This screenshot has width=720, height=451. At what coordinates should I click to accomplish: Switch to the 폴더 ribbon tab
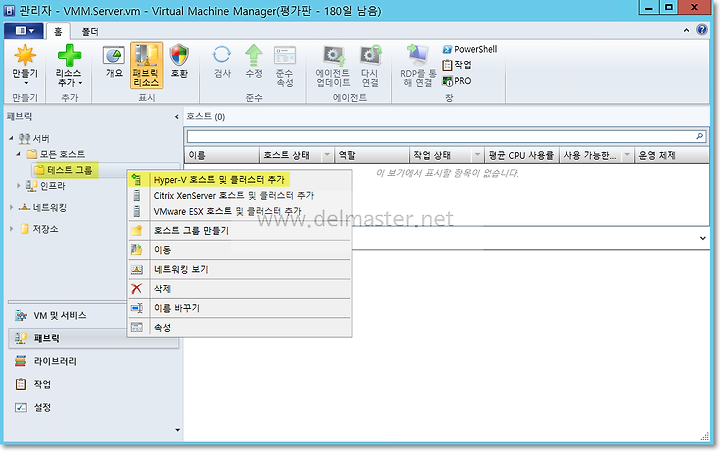coord(90,31)
